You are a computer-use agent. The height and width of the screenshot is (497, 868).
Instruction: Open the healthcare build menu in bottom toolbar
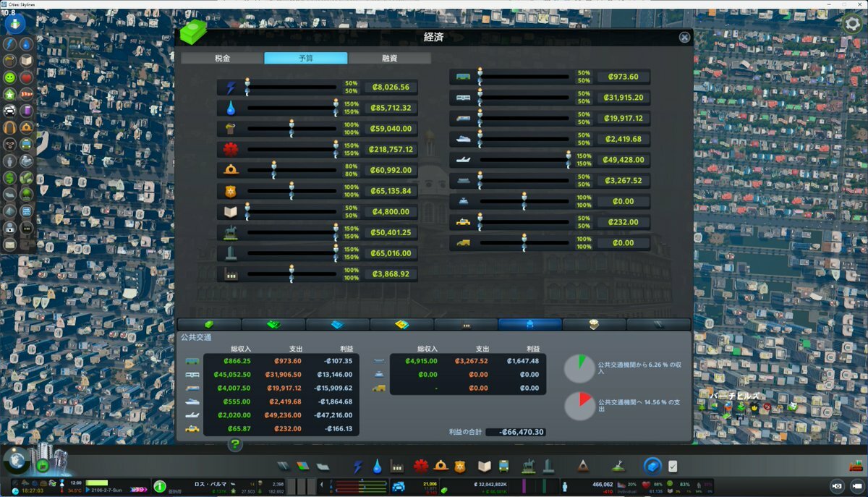click(420, 466)
